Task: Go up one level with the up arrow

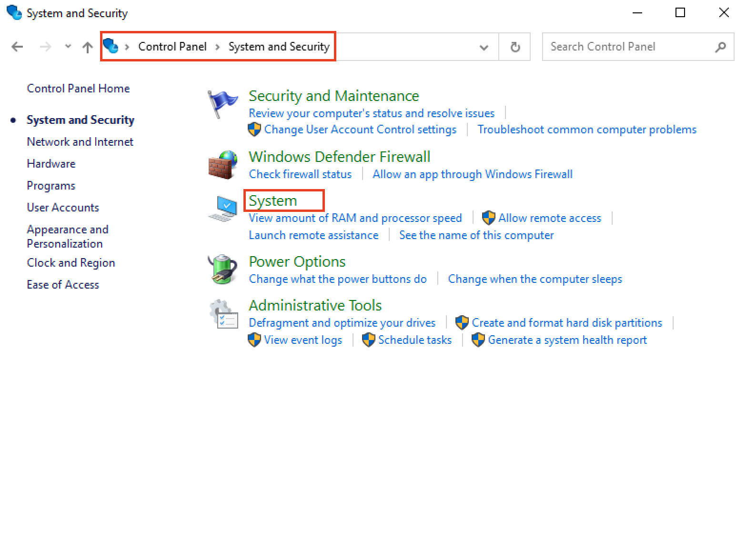Action: pyautogui.click(x=87, y=47)
